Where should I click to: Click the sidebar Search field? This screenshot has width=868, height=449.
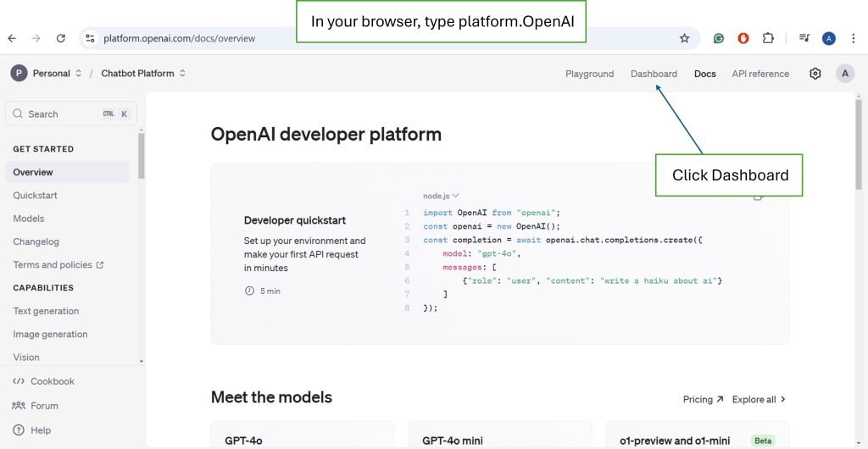[71, 114]
